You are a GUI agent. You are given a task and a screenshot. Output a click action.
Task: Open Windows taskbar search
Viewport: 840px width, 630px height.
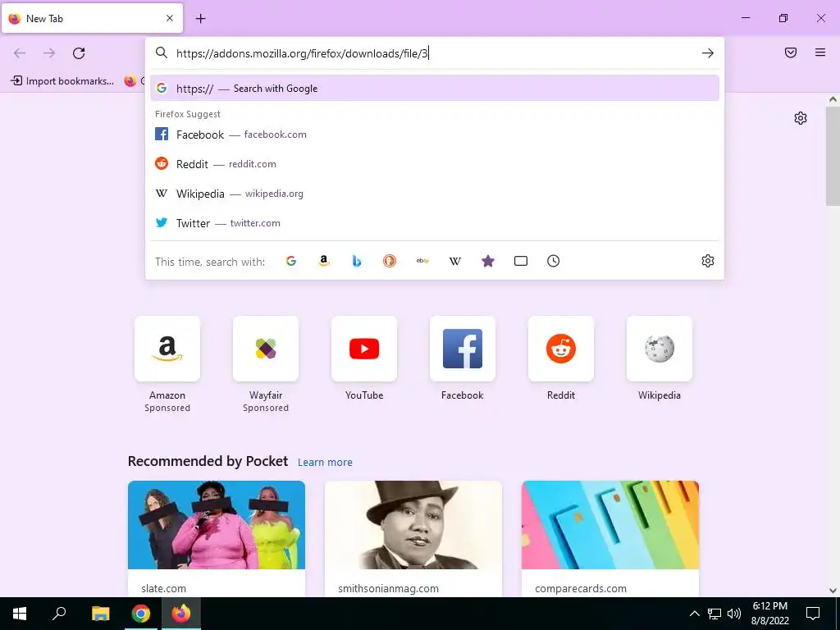coord(59,614)
